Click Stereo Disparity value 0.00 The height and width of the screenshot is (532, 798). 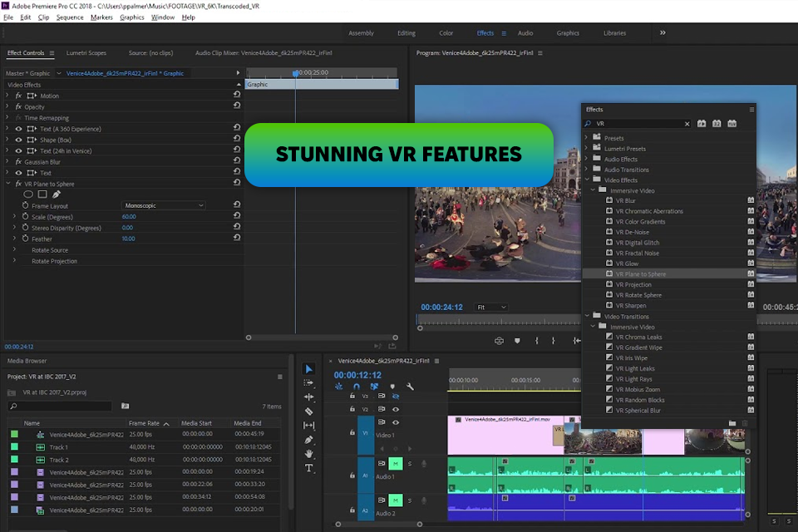click(x=127, y=228)
